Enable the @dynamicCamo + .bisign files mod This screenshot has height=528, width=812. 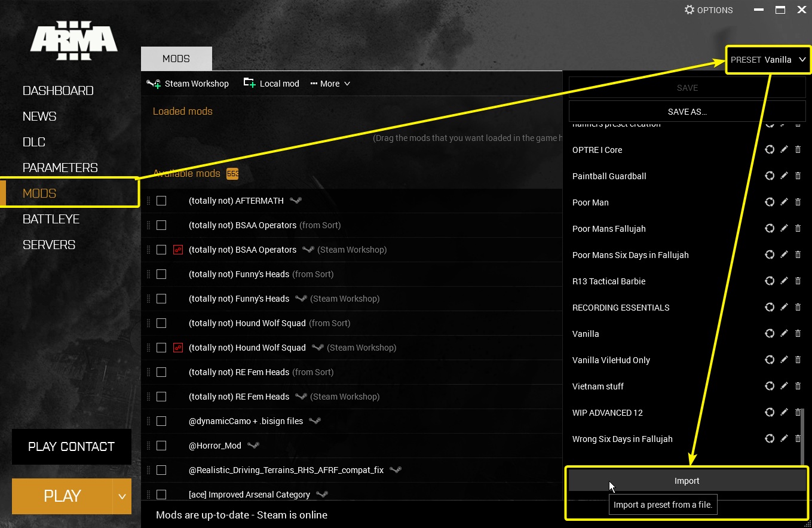click(161, 421)
